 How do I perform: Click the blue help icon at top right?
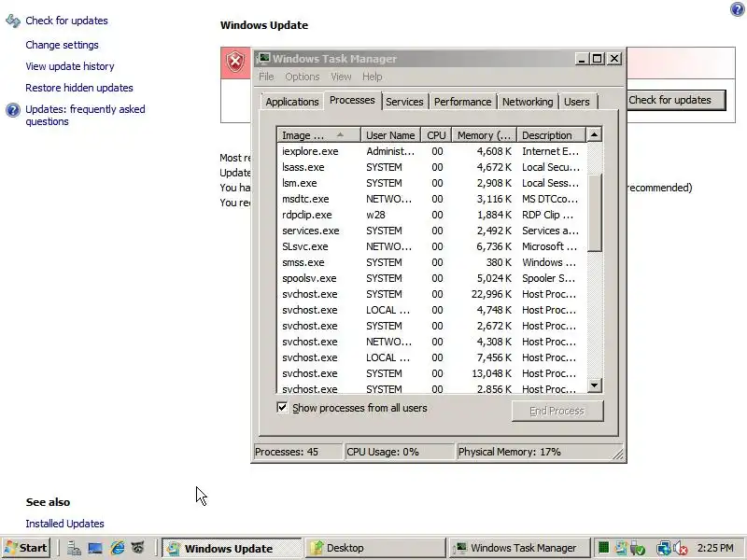pos(738,9)
